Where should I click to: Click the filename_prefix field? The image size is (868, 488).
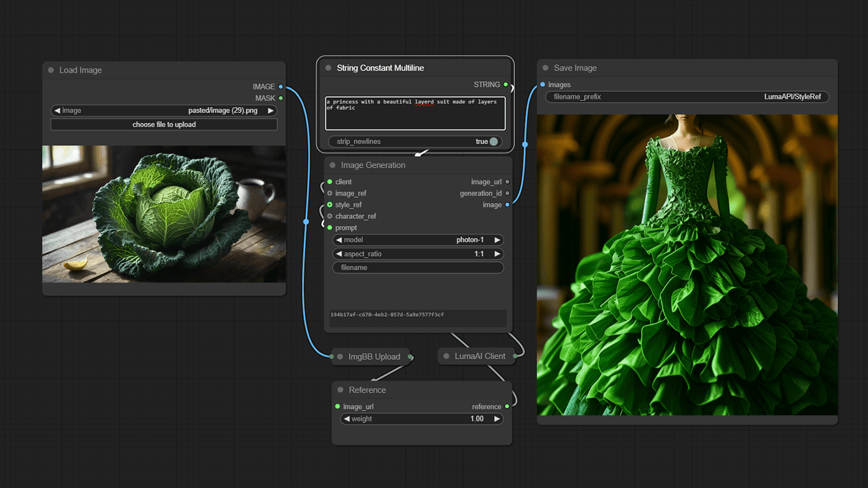pos(687,97)
